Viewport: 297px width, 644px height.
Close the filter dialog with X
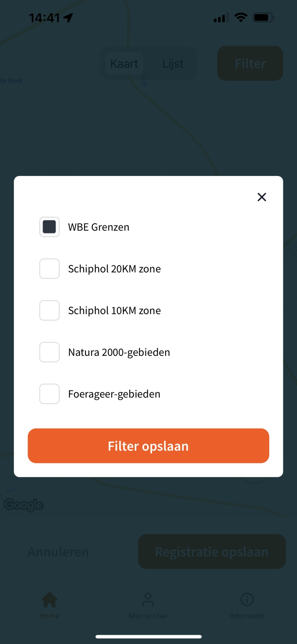coord(262,197)
